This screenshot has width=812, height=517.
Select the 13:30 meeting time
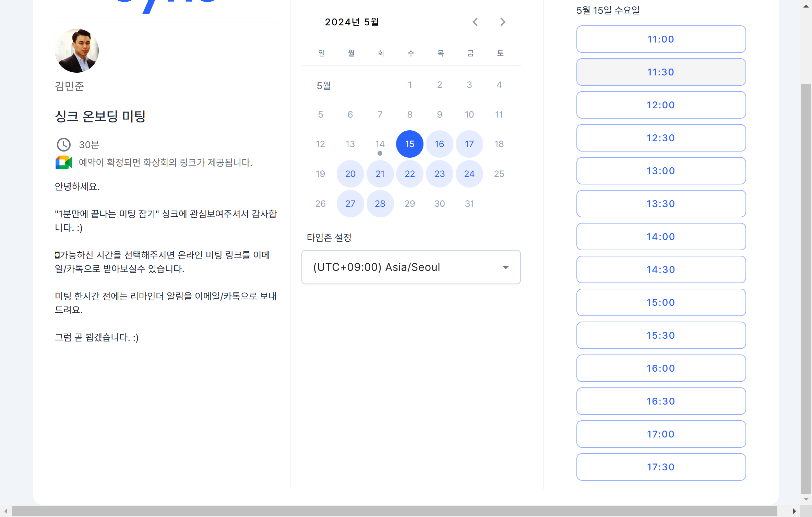click(x=660, y=204)
